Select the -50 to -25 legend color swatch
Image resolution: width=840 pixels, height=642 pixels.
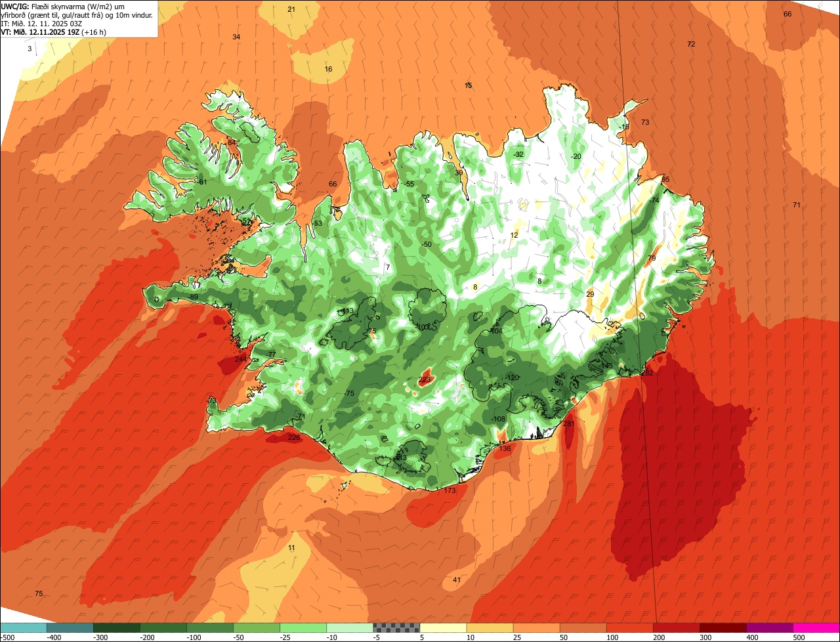point(257,628)
